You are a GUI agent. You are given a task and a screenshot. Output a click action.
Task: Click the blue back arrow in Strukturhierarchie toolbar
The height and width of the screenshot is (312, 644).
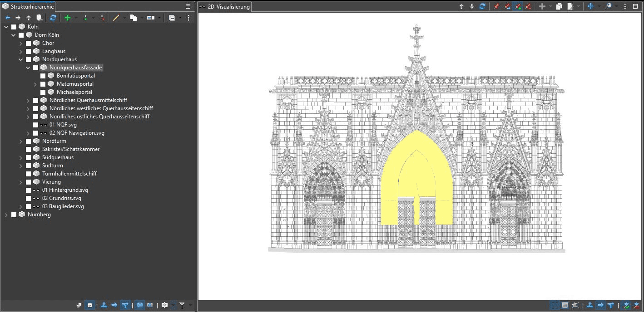click(x=8, y=18)
